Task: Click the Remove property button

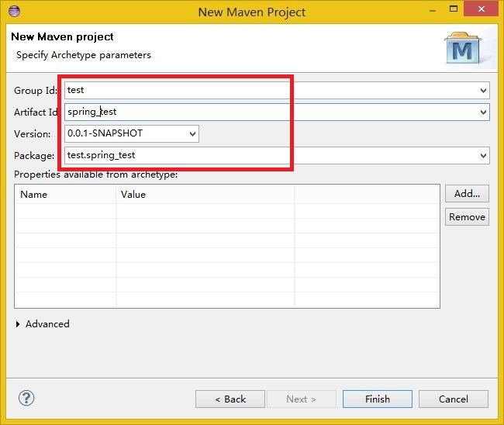Action: [467, 216]
